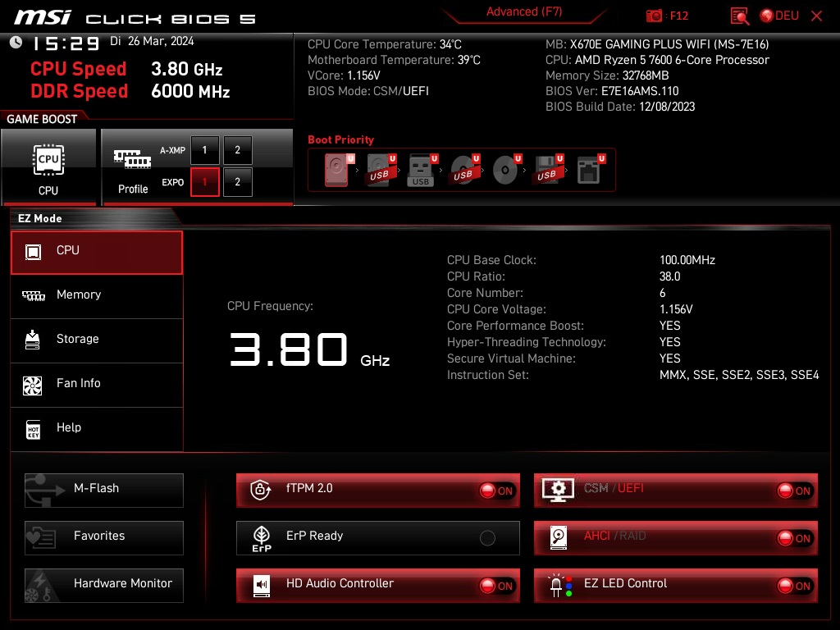Viewport: 840px width, 630px height.
Task: Enable ErP Ready
Action: pyautogui.click(x=489, y=537)
